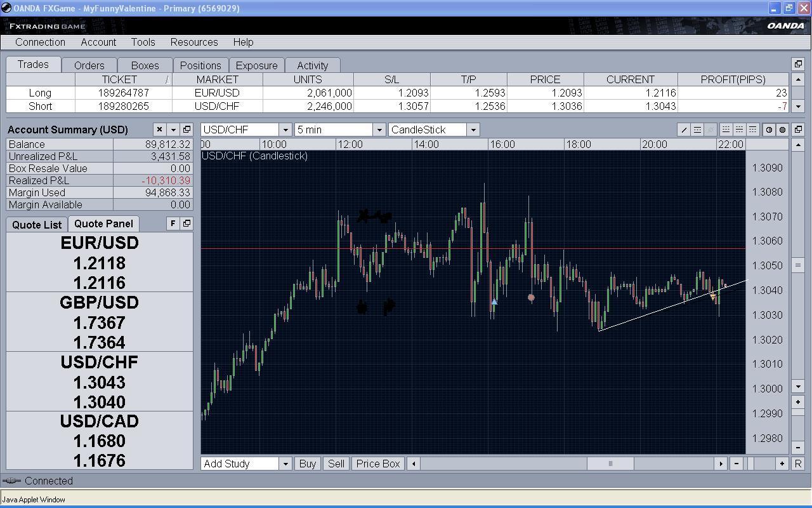
Task: Zoom out horizontal time axis with minus
Action: point(737,464)
